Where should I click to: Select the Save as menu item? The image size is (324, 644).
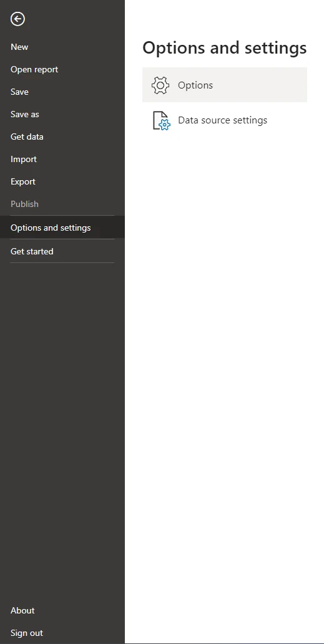click(25, 114)
